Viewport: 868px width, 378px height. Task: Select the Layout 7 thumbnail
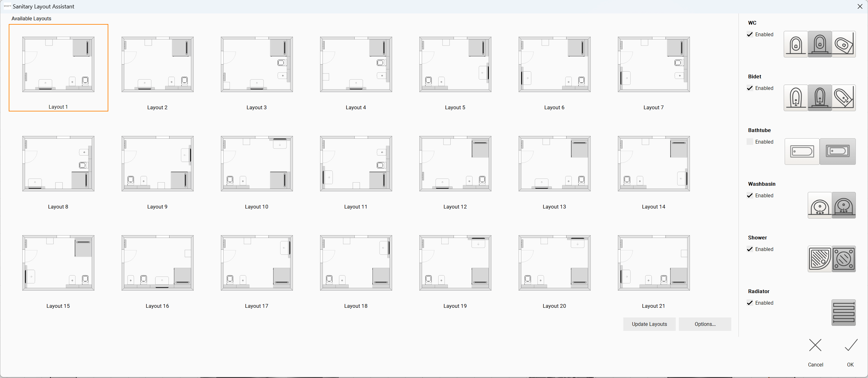654,64
